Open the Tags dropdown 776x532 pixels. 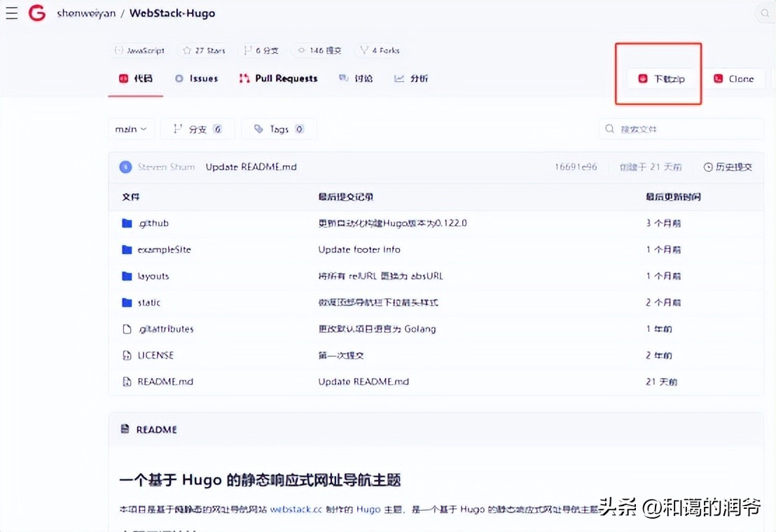pos(279,128)
